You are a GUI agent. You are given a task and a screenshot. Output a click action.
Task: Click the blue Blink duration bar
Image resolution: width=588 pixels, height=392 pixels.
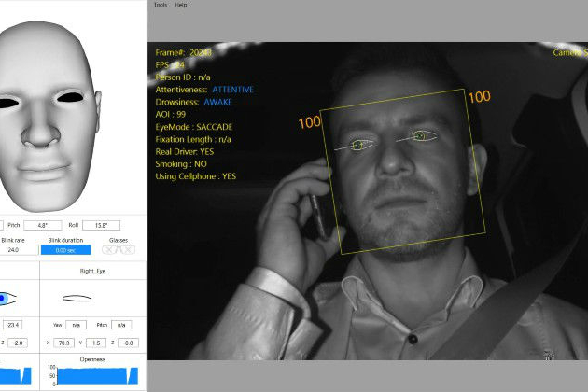click(x=65, y=250)
